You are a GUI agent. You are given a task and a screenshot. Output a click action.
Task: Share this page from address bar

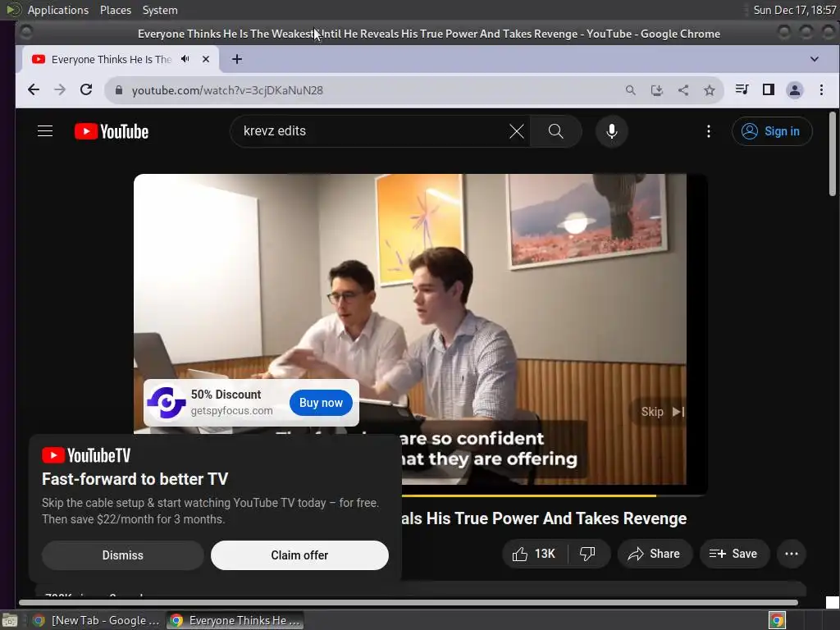tap(683, 90)
